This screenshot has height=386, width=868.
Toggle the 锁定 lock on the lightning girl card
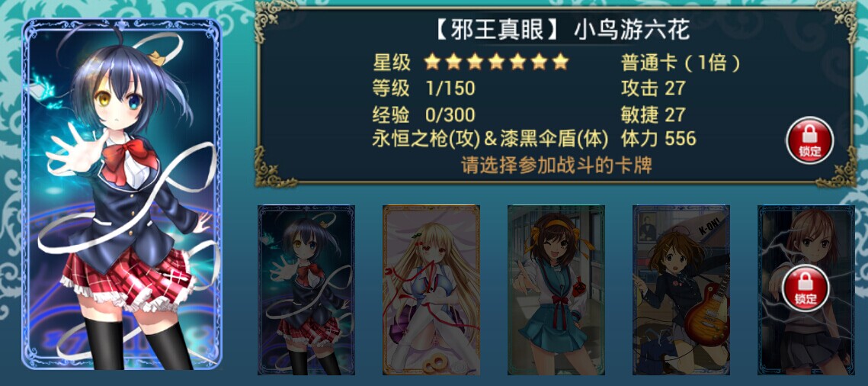click(806, 288)
